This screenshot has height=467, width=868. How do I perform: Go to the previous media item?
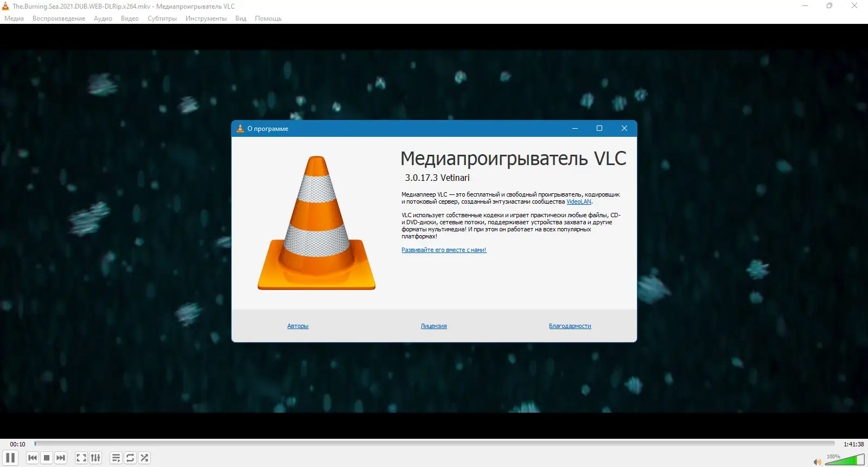33,458
